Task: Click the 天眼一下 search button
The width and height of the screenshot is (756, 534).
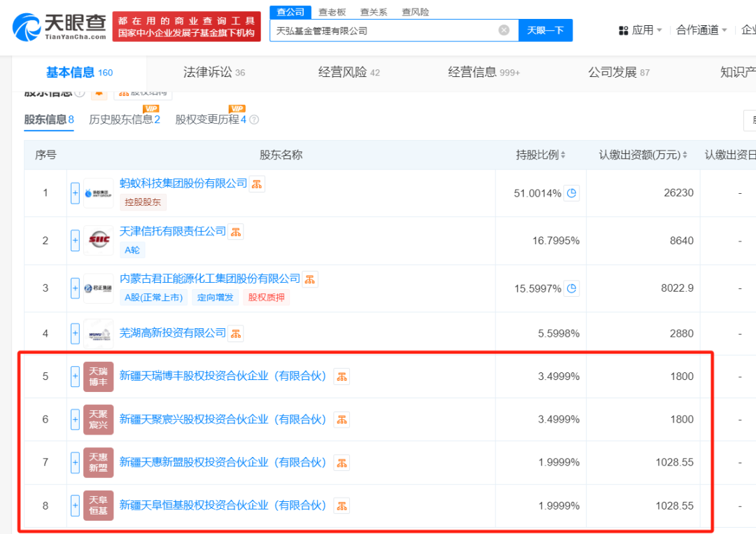Action: tap(545, 30)
